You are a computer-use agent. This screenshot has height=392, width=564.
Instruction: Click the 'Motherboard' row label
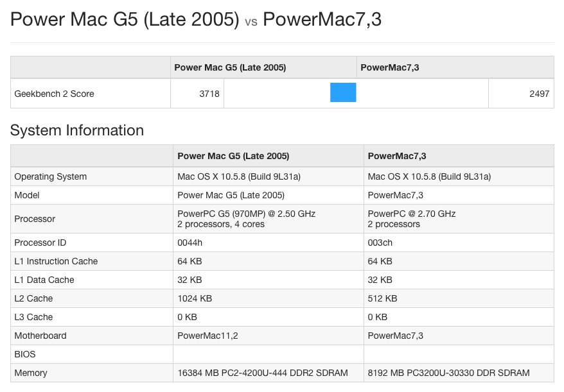point(40,336)
